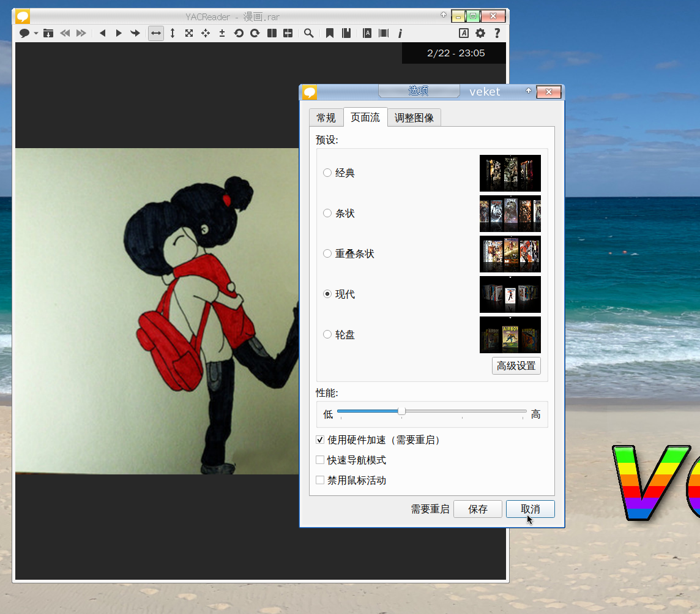Click the 取消 button
This screenshot has height=614, width=700.
click(531, 509)
